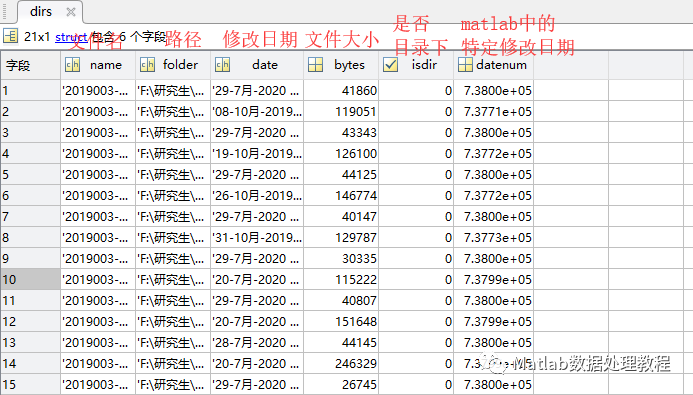693x395 pixels.
Task: Select the name column char-type icon
Action: 72,65
